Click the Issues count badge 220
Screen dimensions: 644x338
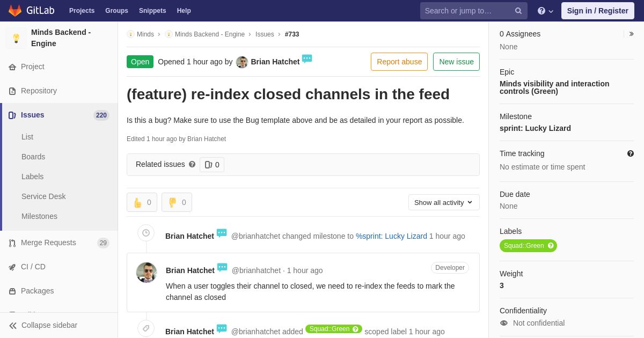101,115
